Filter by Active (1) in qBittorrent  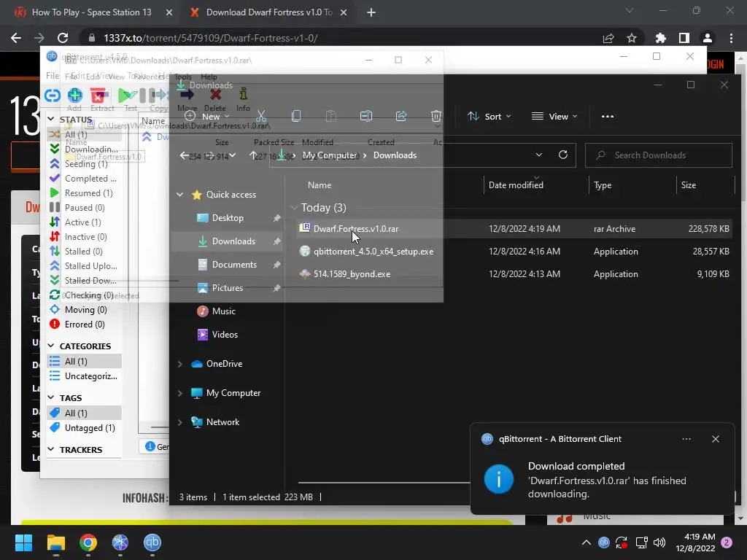point(83,222)
